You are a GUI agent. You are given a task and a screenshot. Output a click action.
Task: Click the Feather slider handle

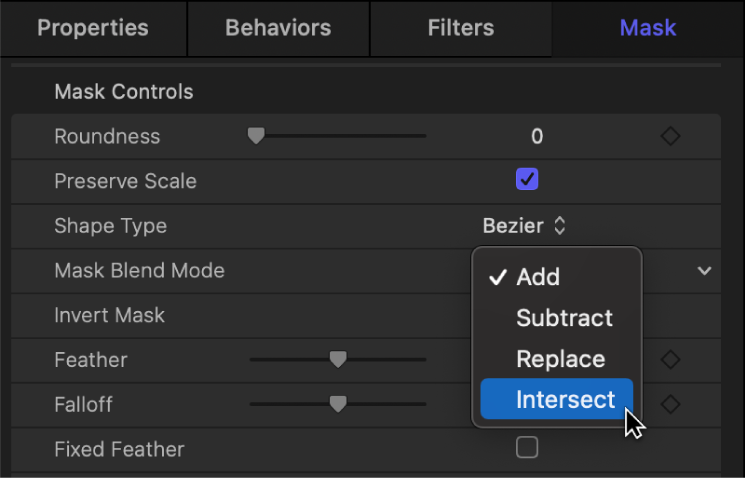point(338,359)
